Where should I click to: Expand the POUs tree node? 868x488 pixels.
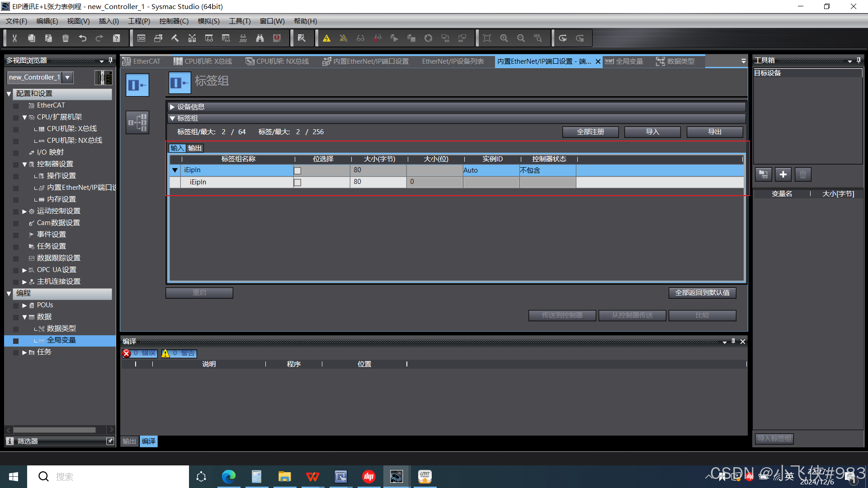pos(24,305)
